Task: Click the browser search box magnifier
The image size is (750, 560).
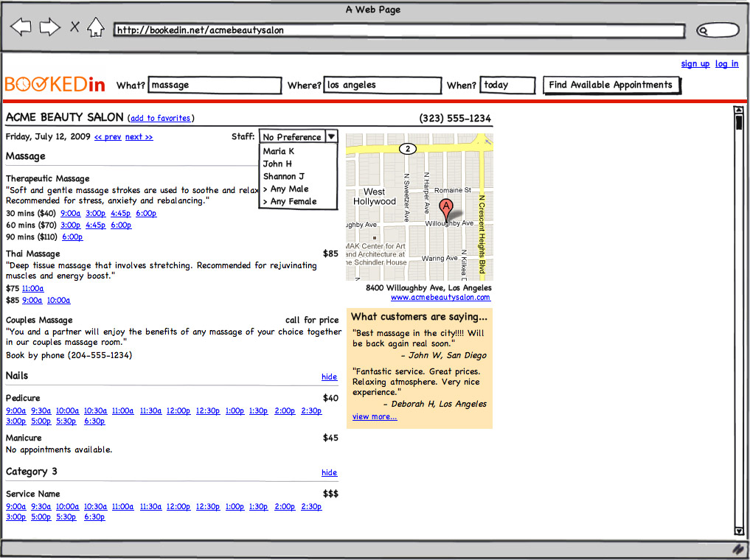Action: [x=703, y=31]
